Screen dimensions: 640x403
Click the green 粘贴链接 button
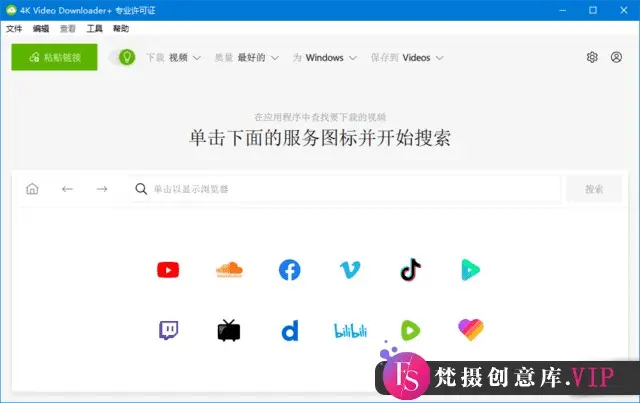pyautogui.click(x=54, y=57)
